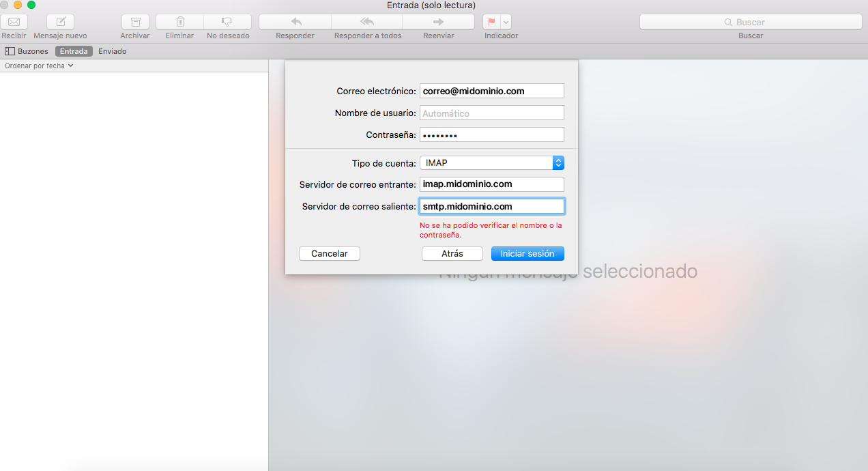Click the red flag Indicador icon
Screen dimensions: 868x471
click(491, 22)
